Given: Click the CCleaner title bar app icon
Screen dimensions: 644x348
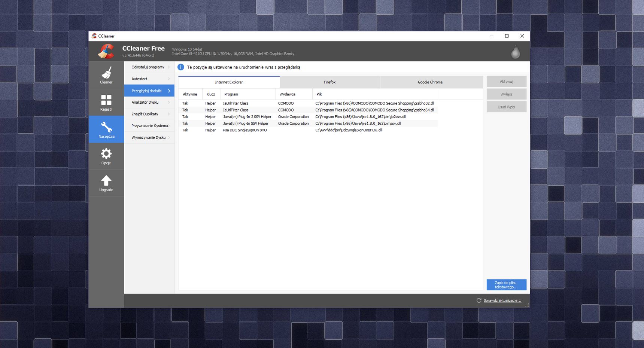Looking at the screenshot, I should (94, 36).
